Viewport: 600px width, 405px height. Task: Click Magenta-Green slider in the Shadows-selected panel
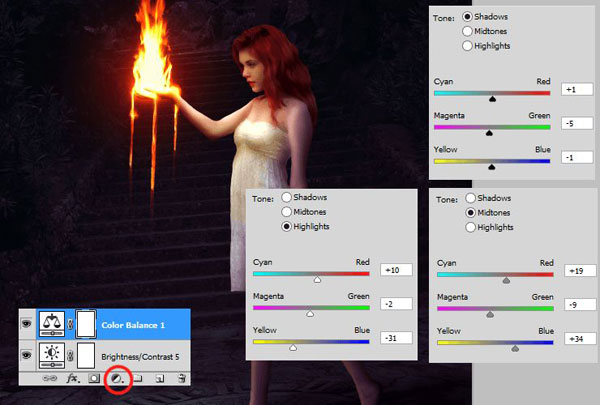tap(492, 127)
